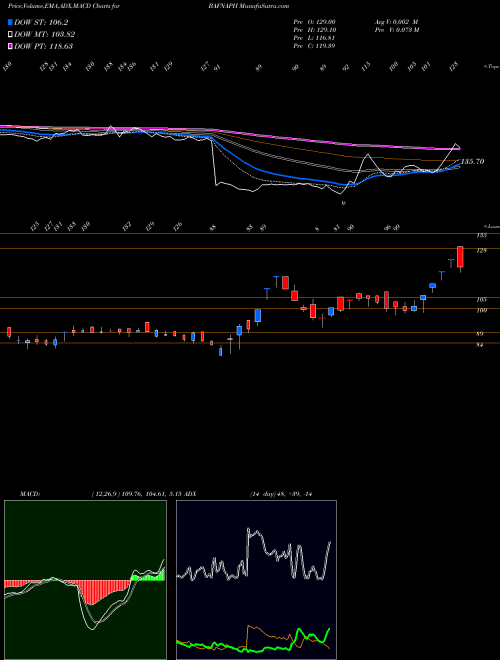Click the 'Pre L: 116.81' low value
The image size is (500, 660).
click(x=314, y=38)
